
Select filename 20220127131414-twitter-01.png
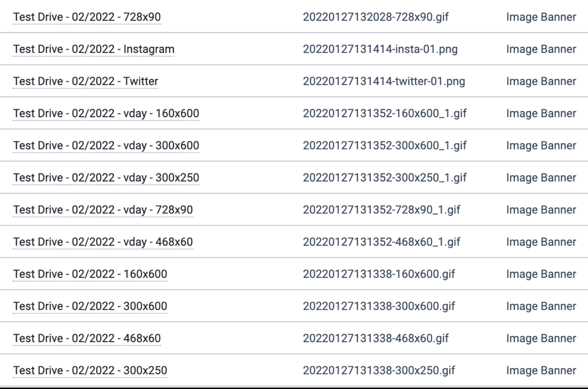point(384,81)
